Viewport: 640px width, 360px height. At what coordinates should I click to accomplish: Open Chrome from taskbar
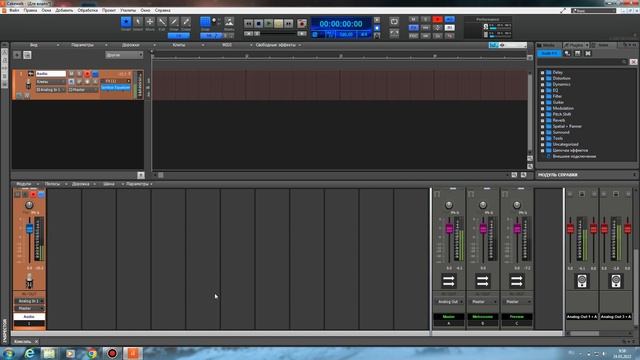tap(92, 353)
